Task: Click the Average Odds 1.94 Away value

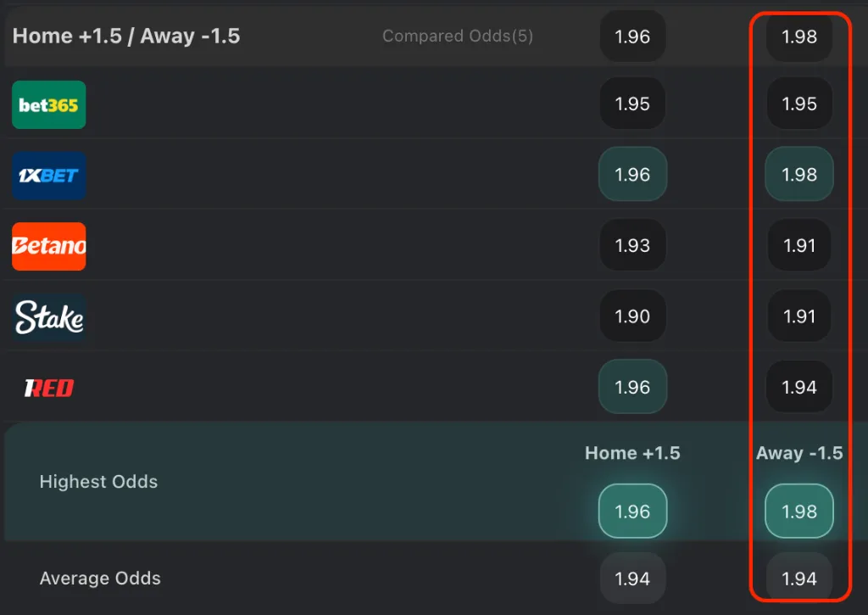Action: coord(798,578)
